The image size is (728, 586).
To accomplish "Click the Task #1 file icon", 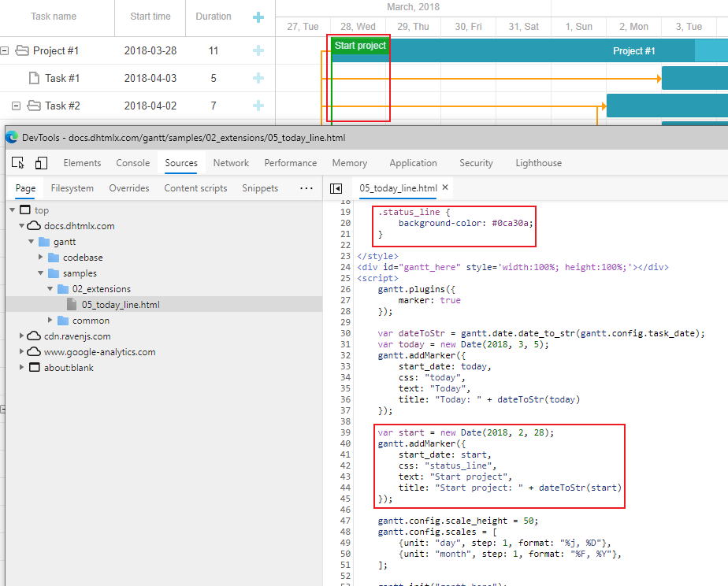I will pos(34,78).
